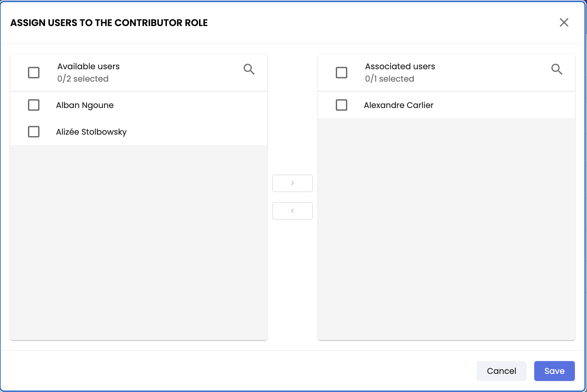The width and height of the screenshot is (587, 392).
Task: Tick the select-all Associated users checkbox
Action: pyautogui.click(x=342, y=72)
